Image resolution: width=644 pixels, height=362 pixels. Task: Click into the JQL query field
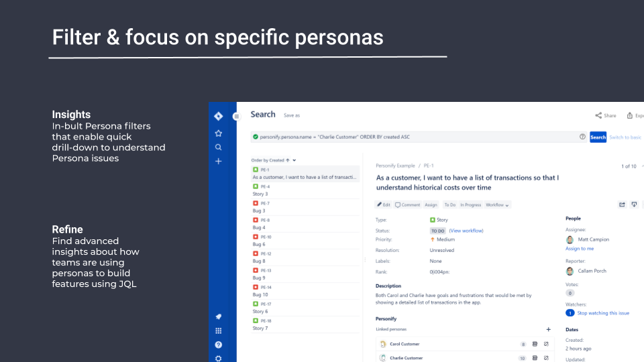tap(419, 137)
